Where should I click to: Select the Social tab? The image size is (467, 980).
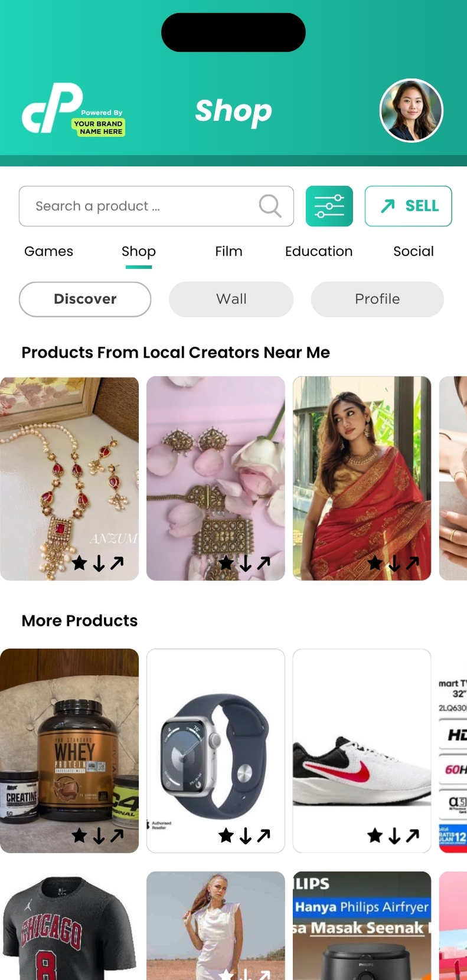(x=413, y=251)
